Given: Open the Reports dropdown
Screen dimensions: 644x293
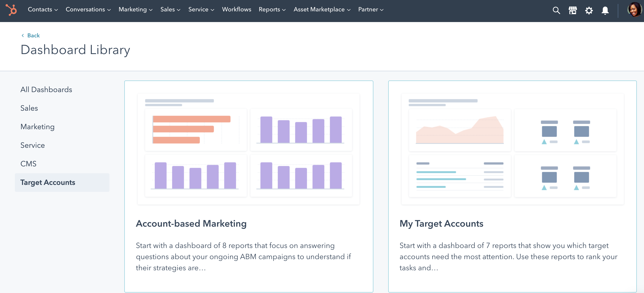Looking at the screenshot, I should (x=272, y=10).
